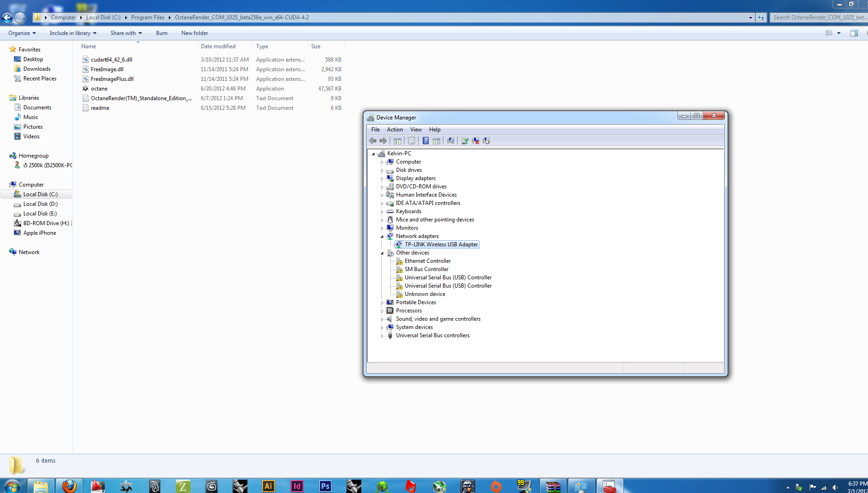This screenshot has height=493, width=868.
Task: Open the Include in library dropdown
Action: coord(73,33)
